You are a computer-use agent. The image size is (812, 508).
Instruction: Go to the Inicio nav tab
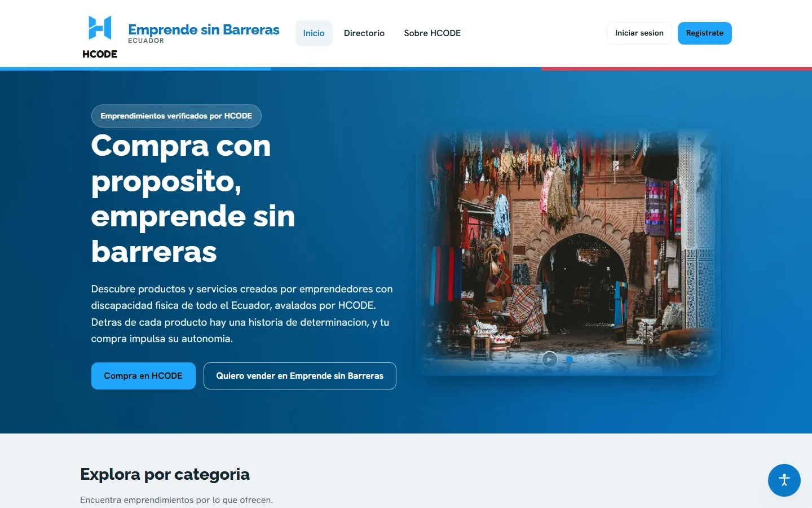click(314, 33)
